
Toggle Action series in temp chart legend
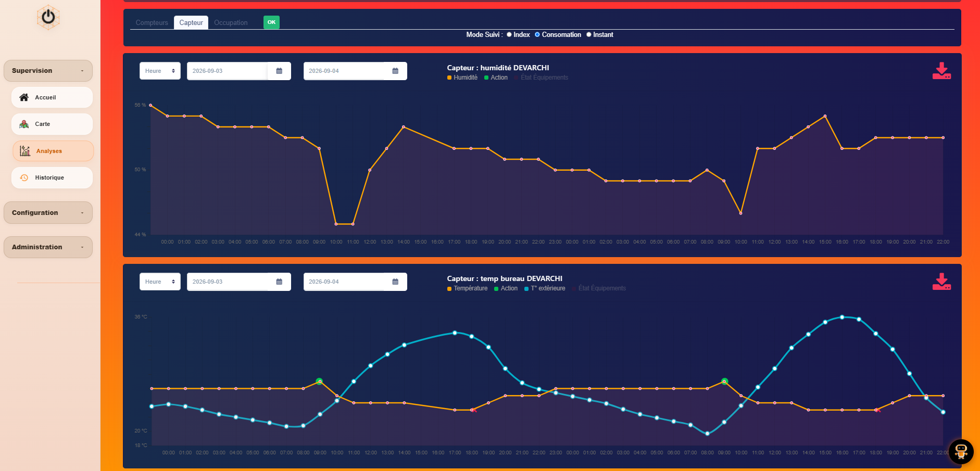coord(506,288)
